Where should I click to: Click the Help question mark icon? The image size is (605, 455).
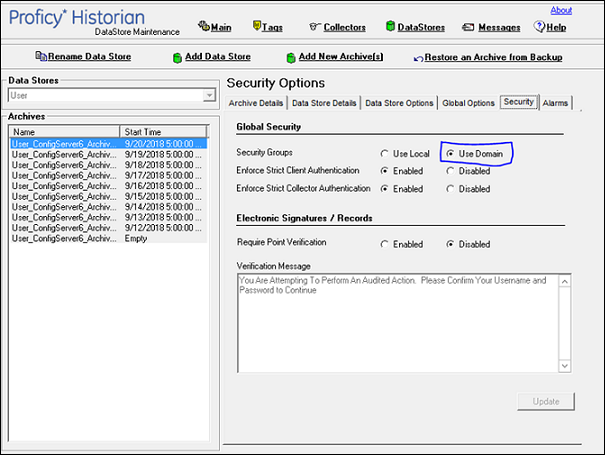[x=539, y=26]
